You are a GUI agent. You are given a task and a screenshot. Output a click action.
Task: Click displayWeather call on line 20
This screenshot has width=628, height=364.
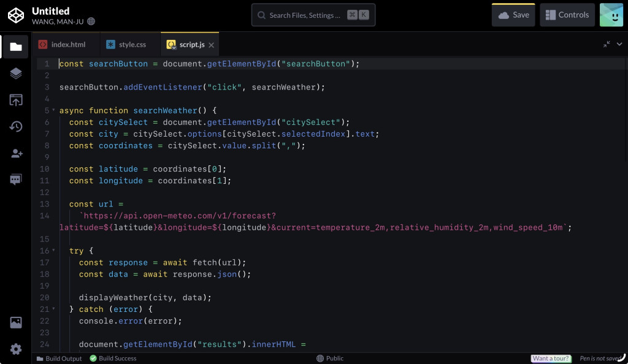(x=145, y=297)
